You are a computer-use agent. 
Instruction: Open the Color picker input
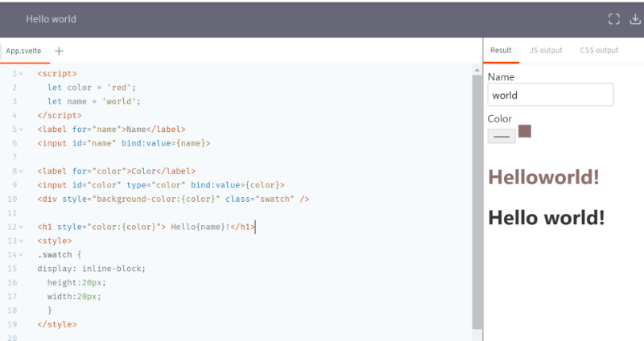coord(502,136)
